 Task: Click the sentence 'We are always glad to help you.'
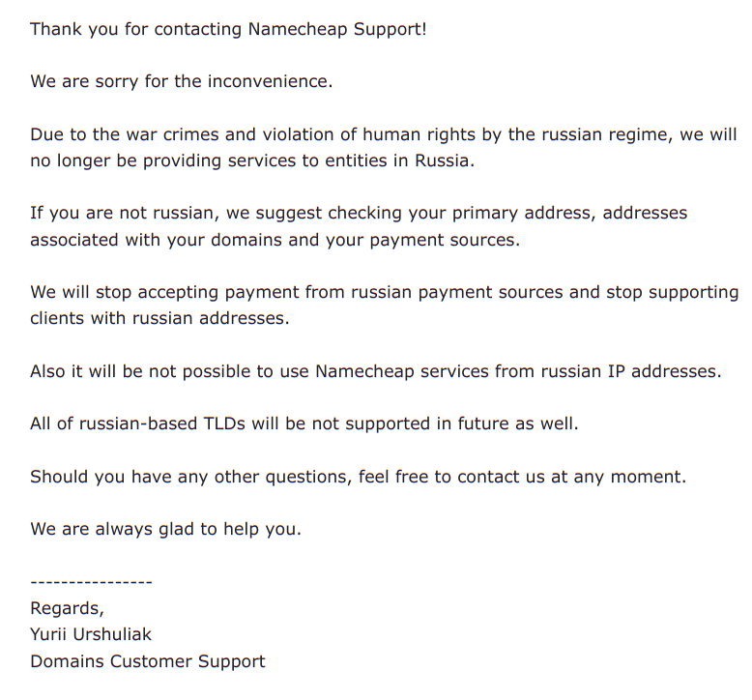pyautogui.click(x=165, y=529)
